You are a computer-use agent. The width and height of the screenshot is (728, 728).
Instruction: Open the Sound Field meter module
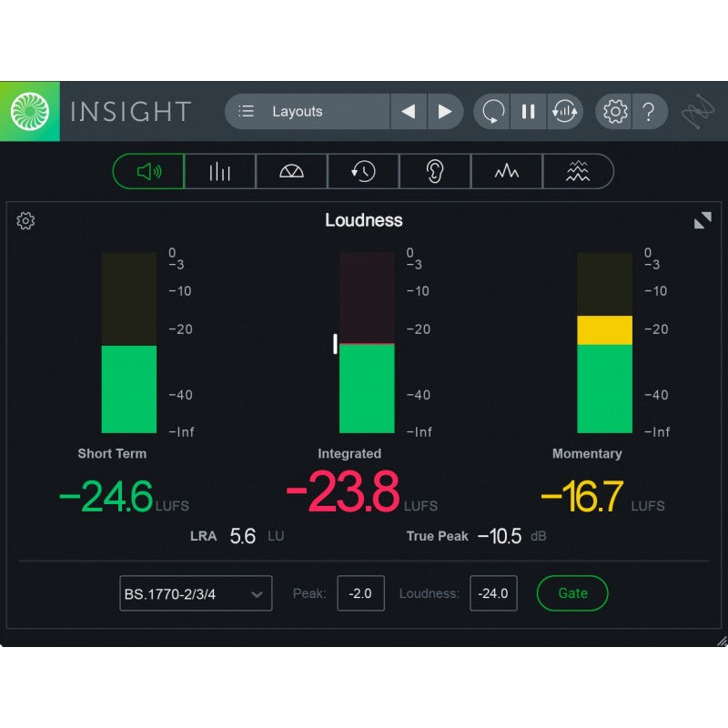(x=290, y=171)
